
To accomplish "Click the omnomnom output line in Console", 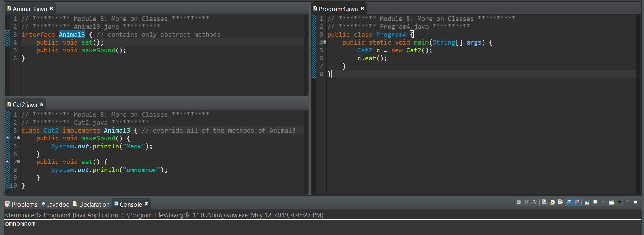I will 20,224.
